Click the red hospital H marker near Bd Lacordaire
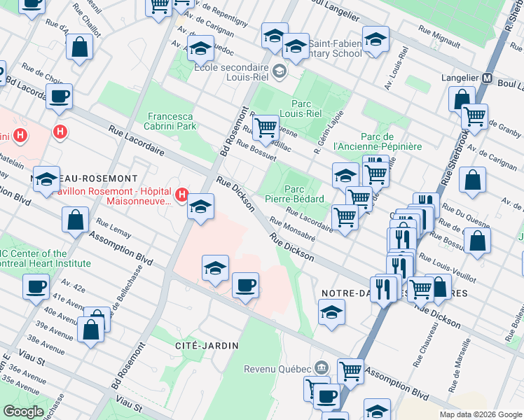The image size is (524, 420). pyautogui.click(x=60, y=132)
